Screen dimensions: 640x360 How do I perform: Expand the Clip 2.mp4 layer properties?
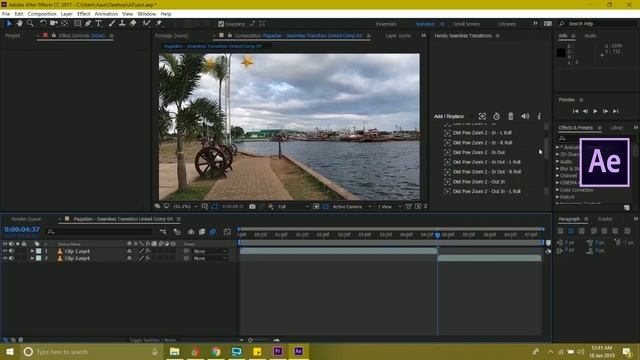pyautogui.click(x=32, y=258)
